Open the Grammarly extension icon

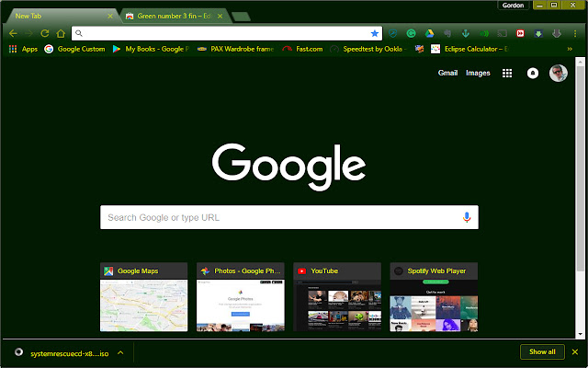411,33
